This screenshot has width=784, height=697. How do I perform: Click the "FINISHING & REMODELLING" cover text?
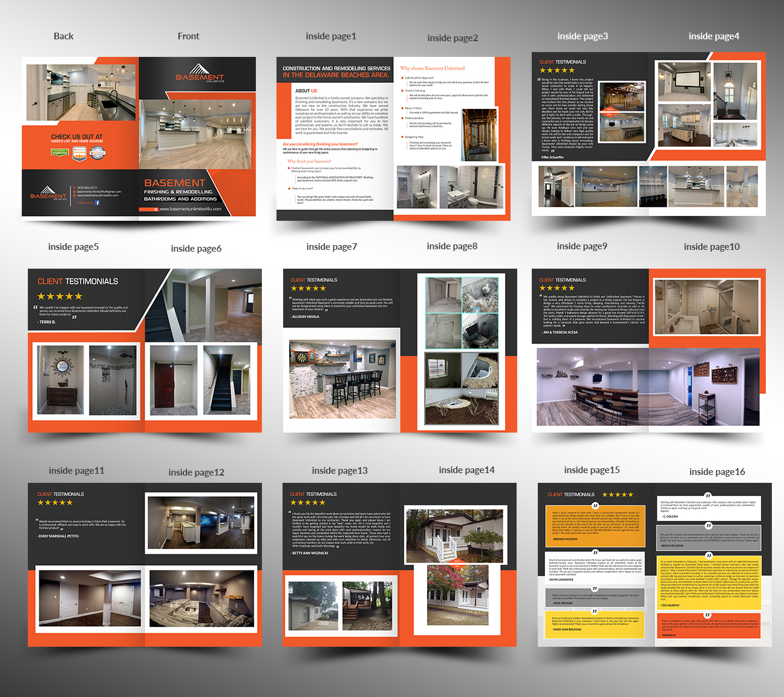(x=178, y=192)
